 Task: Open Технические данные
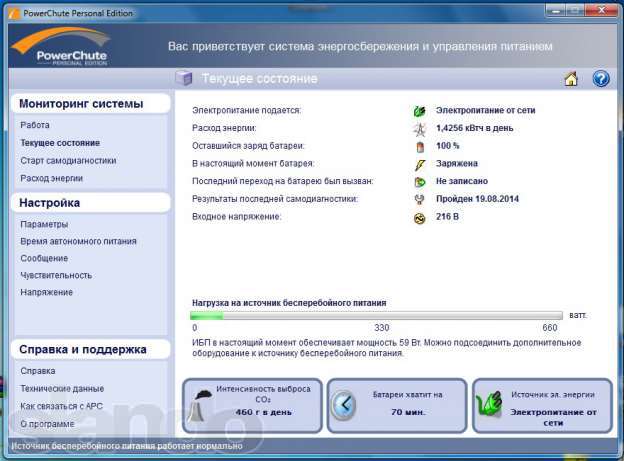[62, 388]
